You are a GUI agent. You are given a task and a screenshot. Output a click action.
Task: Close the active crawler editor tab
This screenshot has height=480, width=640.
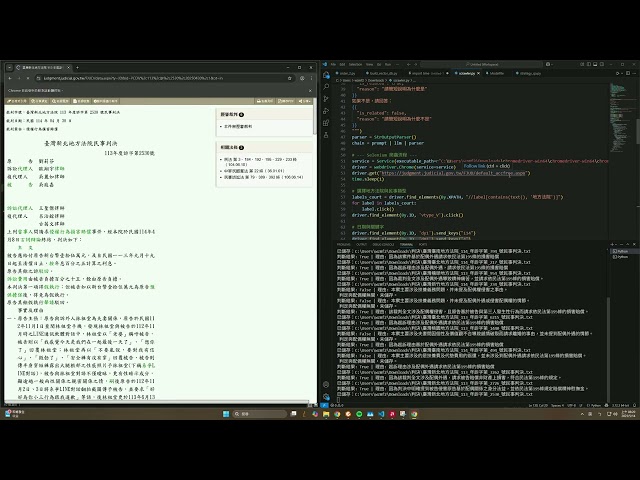479,73
